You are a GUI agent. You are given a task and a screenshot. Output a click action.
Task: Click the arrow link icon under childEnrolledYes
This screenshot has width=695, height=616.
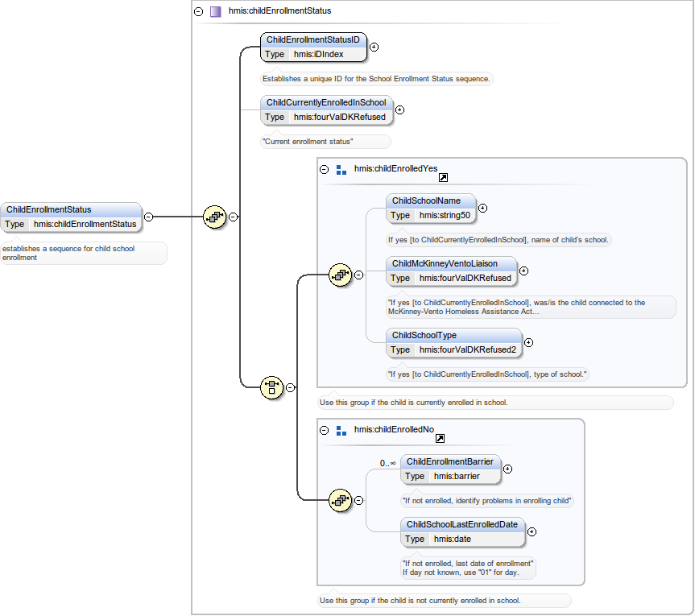coord(443,178)
